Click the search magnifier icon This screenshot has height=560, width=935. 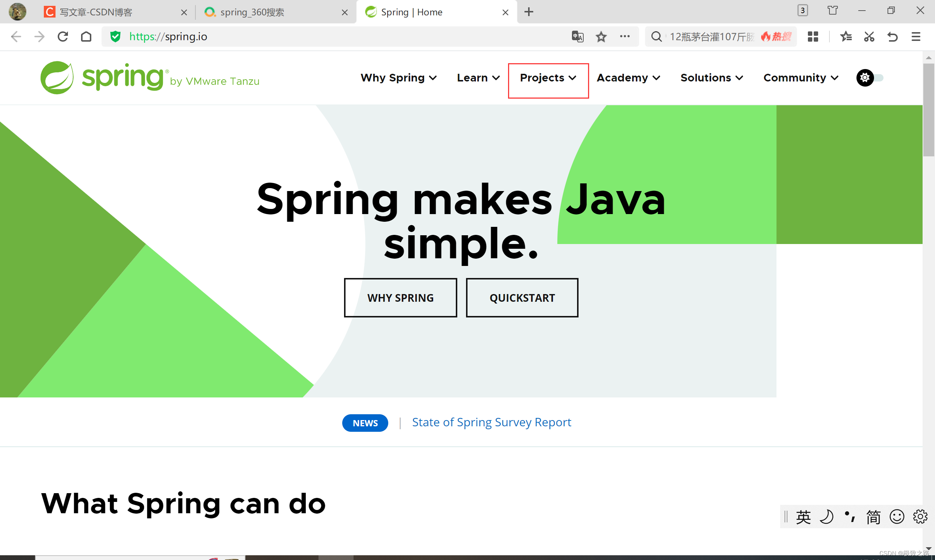[656, 37]
